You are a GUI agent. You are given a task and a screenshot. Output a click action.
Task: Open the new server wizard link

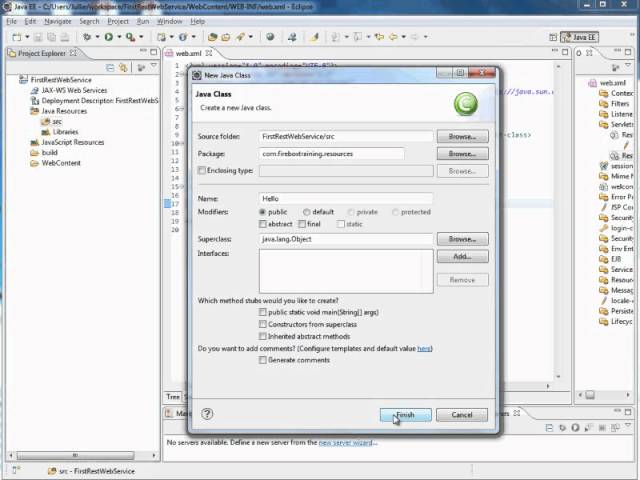pos(348,442)
